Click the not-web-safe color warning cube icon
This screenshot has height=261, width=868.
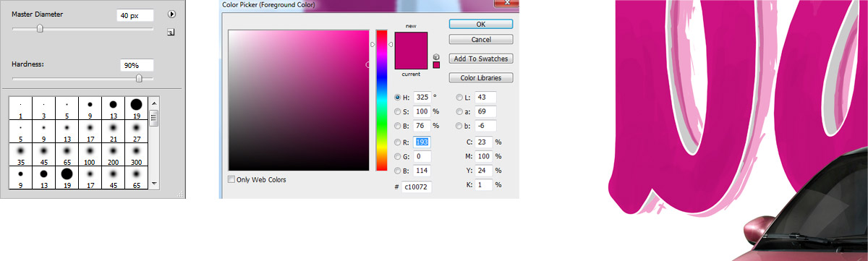tap(436, 56)
